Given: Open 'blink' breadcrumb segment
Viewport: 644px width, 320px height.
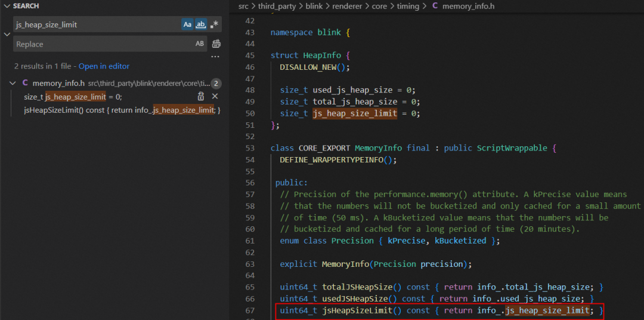Looking at the screenshot, I should click(x=314, y=6).
